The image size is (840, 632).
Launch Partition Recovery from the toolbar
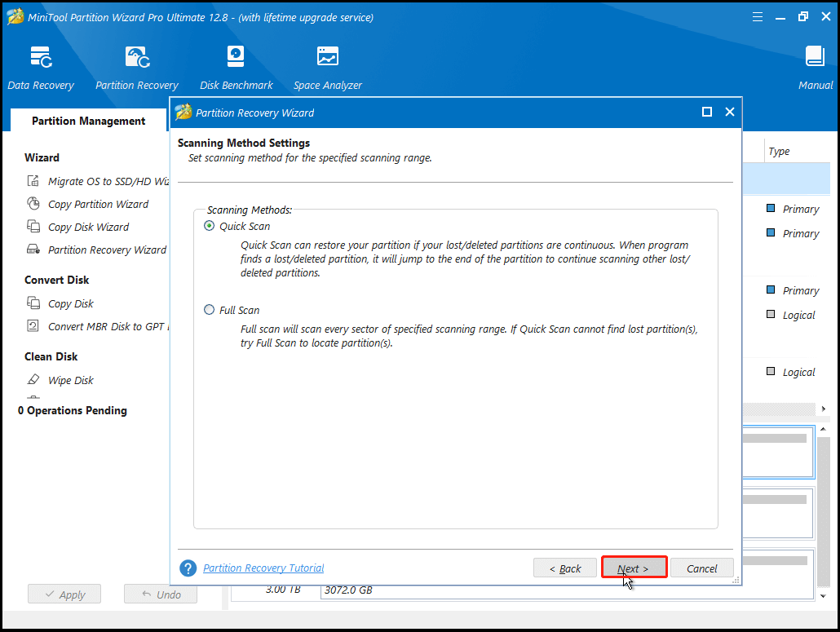(136, 67)
